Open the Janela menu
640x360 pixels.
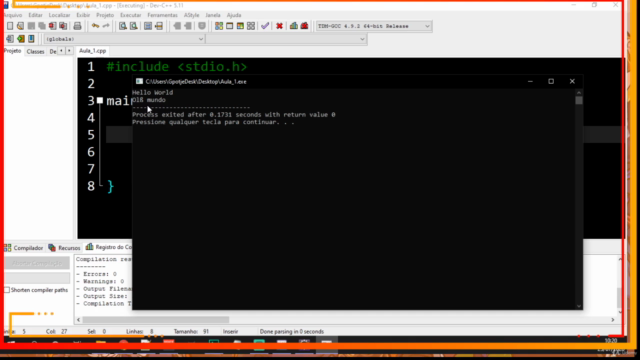[x=213, y=15]
